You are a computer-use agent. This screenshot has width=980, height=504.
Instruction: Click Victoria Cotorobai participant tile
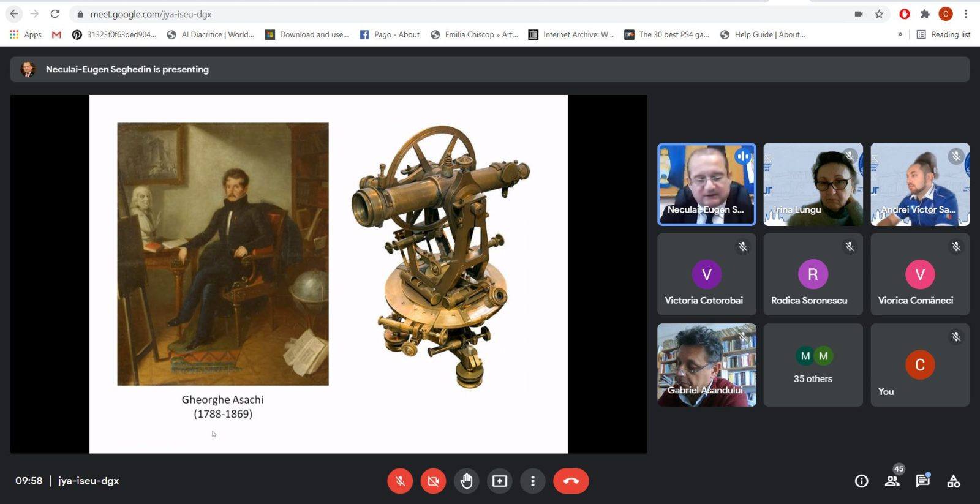click(x=707, y=274)
